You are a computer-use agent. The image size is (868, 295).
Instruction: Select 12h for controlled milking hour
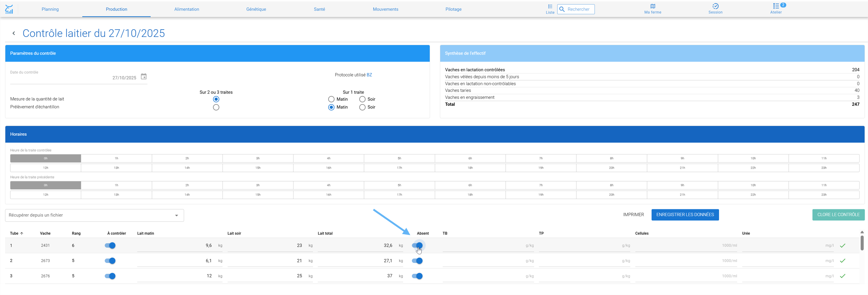pos(46,168)
